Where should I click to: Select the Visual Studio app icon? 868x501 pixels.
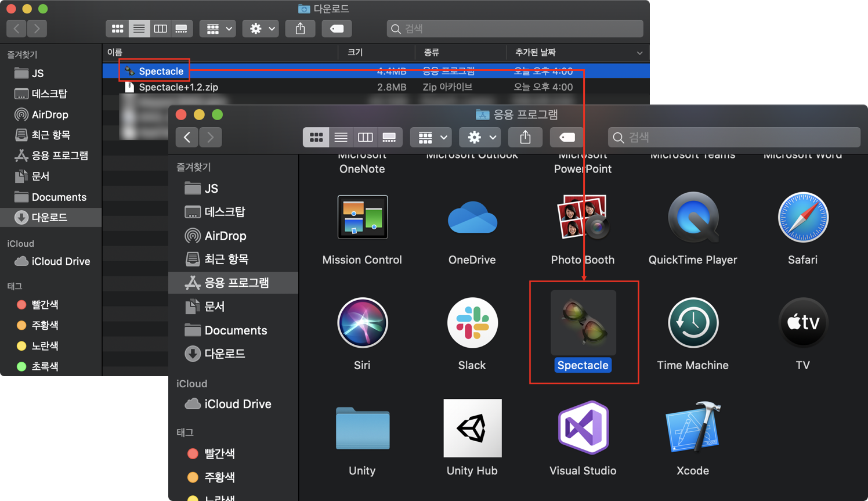click(x=583, y=428)
